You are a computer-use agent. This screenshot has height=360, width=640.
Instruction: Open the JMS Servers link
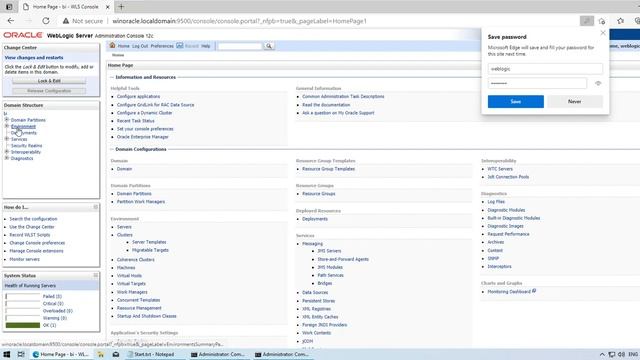329,251
